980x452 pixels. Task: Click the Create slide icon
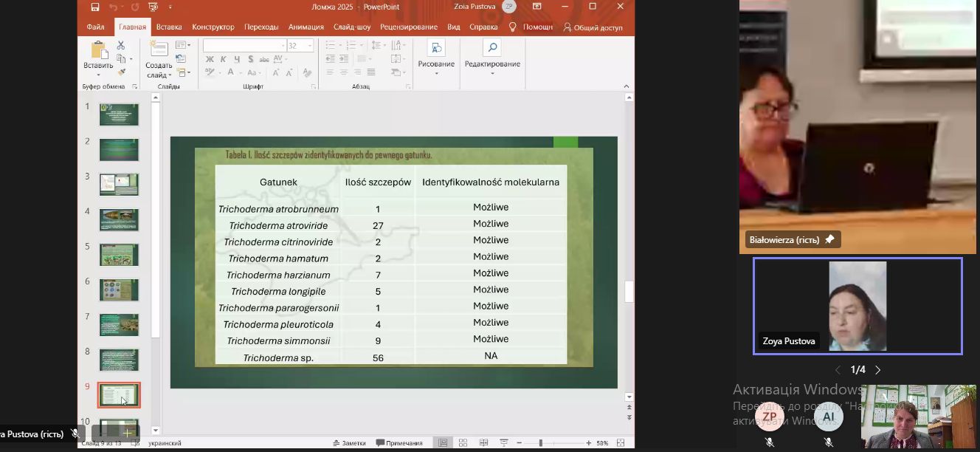pyautogui.click(x=159, y=49)
